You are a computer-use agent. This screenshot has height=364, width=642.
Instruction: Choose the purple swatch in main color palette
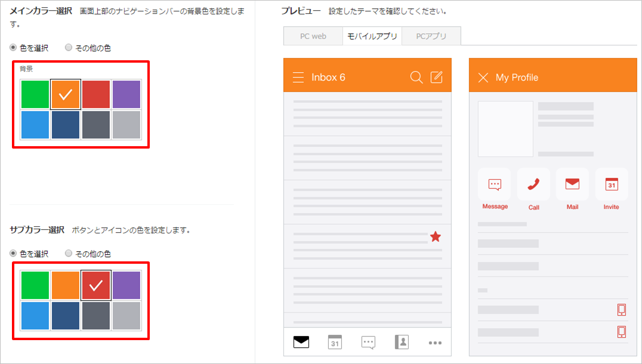point(126,94)
